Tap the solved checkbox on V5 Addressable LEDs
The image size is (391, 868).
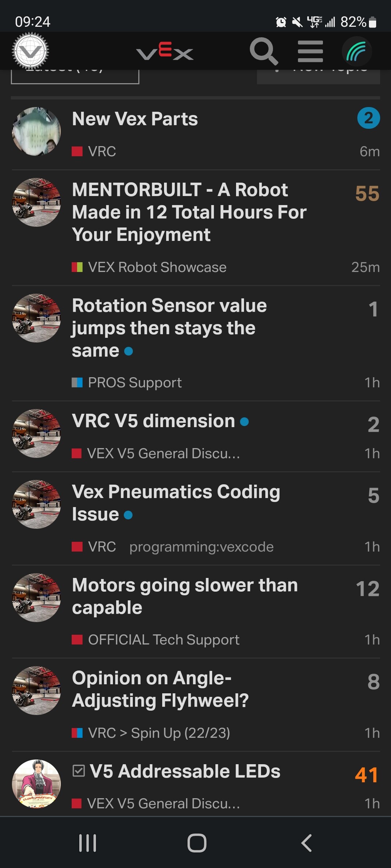point(79,771)
